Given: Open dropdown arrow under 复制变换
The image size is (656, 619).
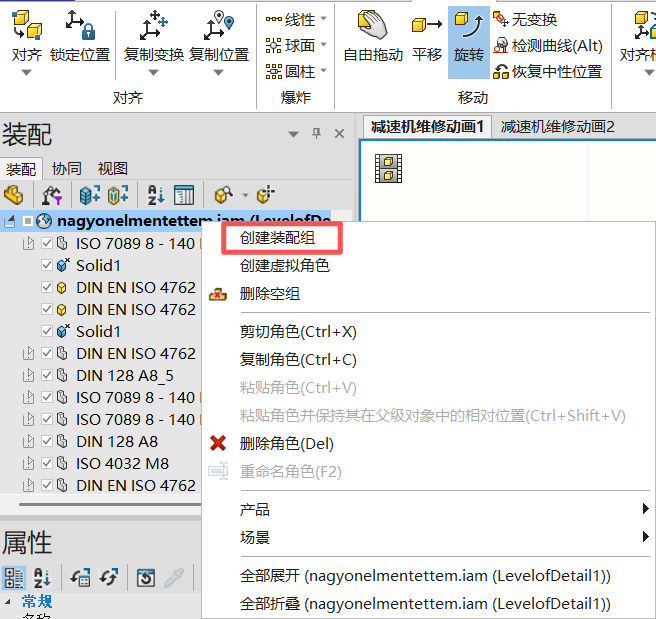Looking at the screenshot, I should [154, 73].
